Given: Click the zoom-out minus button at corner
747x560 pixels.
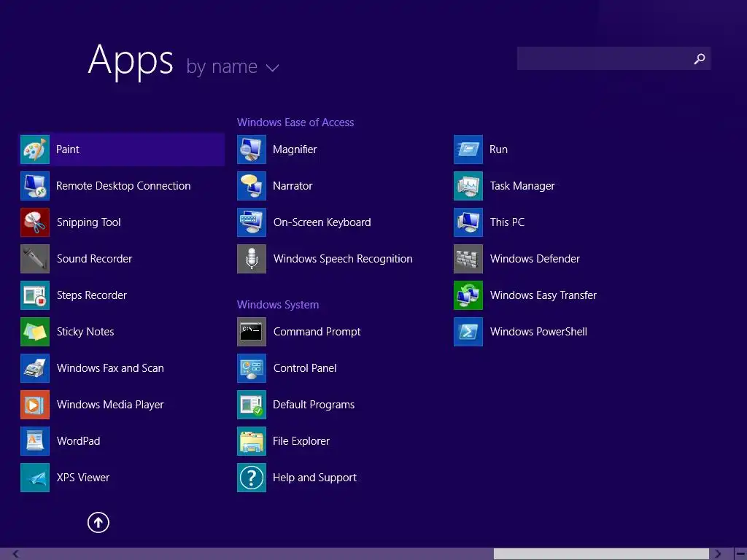Looking at the screenshot, I should 740,554.
